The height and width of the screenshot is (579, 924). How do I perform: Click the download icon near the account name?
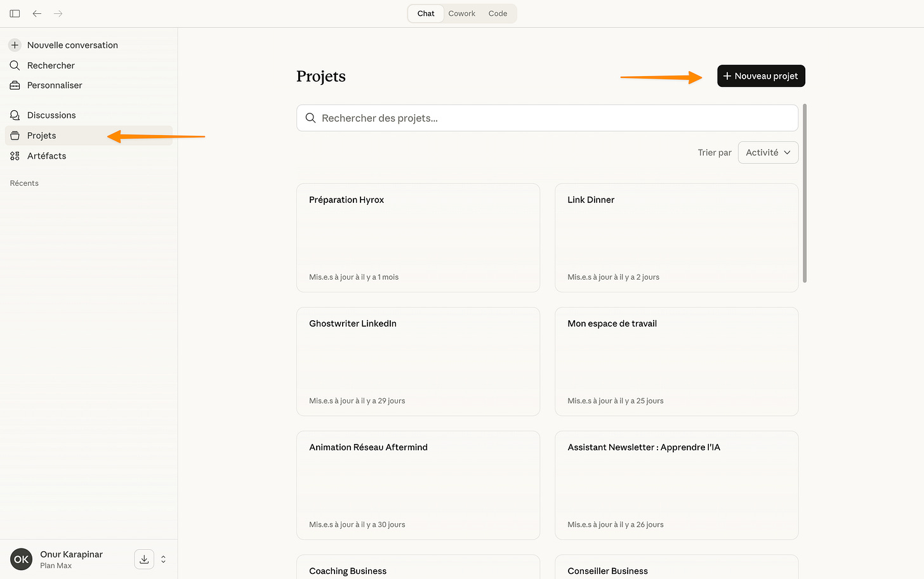pyautogui.click(x=144, y=559)
